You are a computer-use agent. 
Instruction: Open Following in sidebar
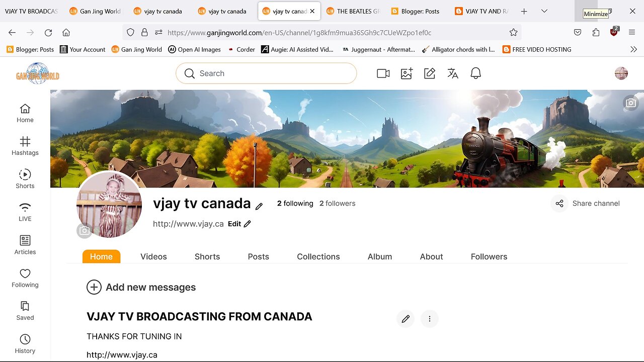pyautogui.click(x=25, y=278)
